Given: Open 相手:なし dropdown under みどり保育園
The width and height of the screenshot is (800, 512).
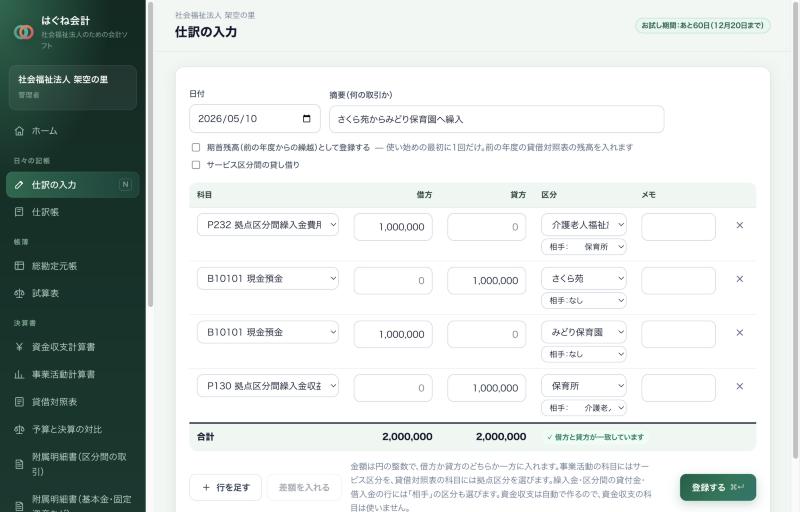Looking at the screenshot, I should (x=584, y=354).
